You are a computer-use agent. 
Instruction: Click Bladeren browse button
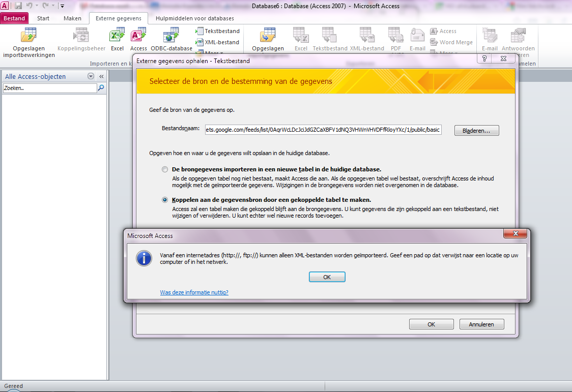[476, 131]
